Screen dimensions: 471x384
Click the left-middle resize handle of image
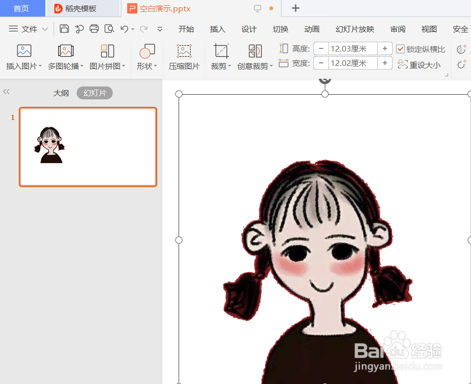coord(179,240)
